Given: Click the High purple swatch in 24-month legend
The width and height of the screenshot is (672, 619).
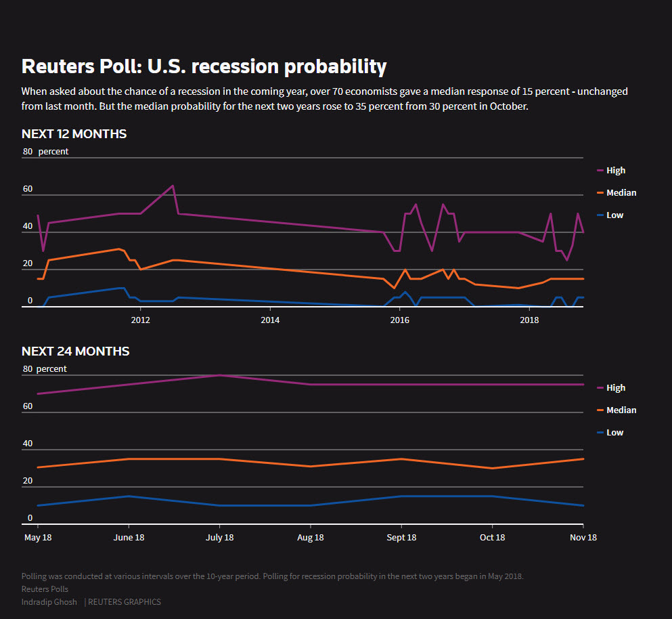Looking at the screenshot, I should [600, 388].
